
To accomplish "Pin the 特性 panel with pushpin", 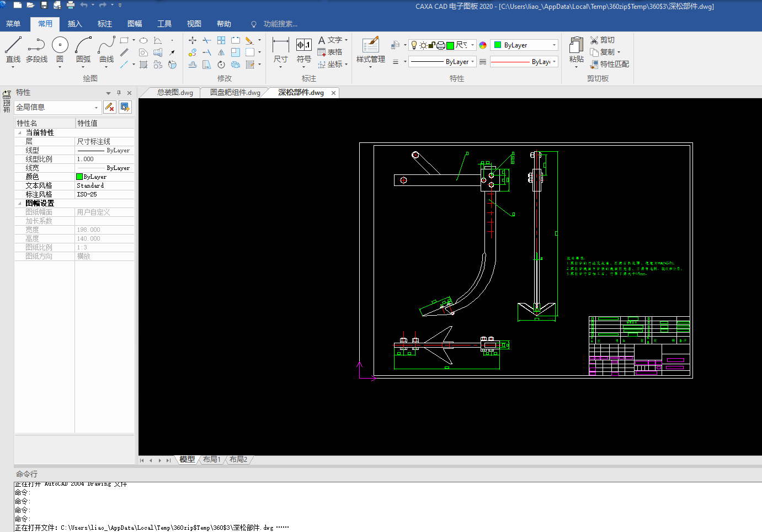I will coord(119,93).
